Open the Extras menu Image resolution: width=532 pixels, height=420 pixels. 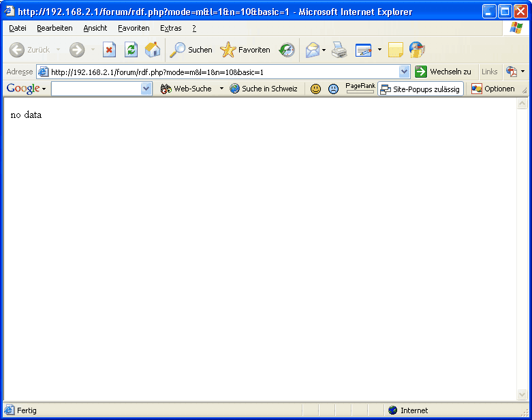tap(171, 28)
